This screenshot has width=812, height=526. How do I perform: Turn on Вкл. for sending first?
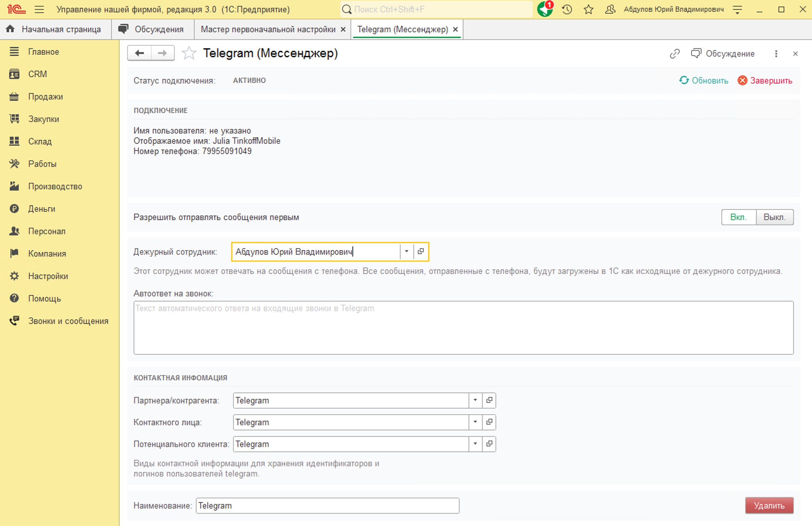[x=738, y=217]
